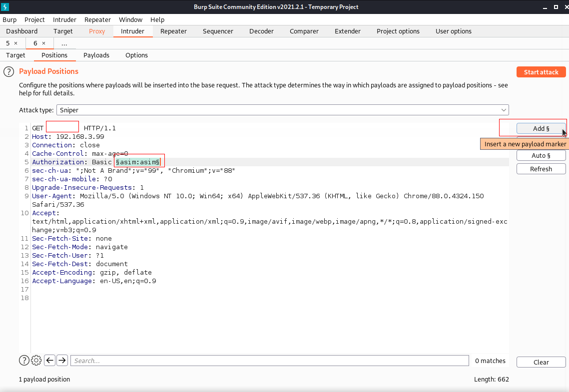This screenshot has height=392, width=569.
Task: Switch to the Dashboard tab
Action: coord(22,31)
